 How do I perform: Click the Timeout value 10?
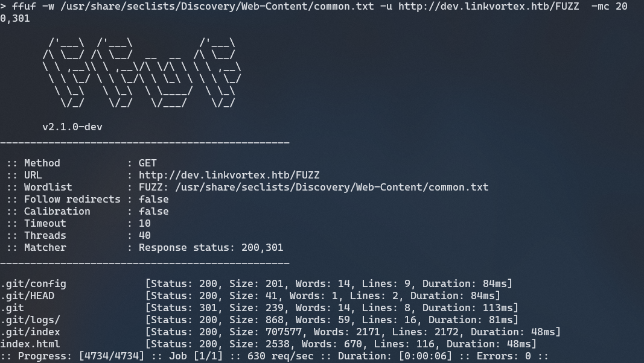[145, 224]
